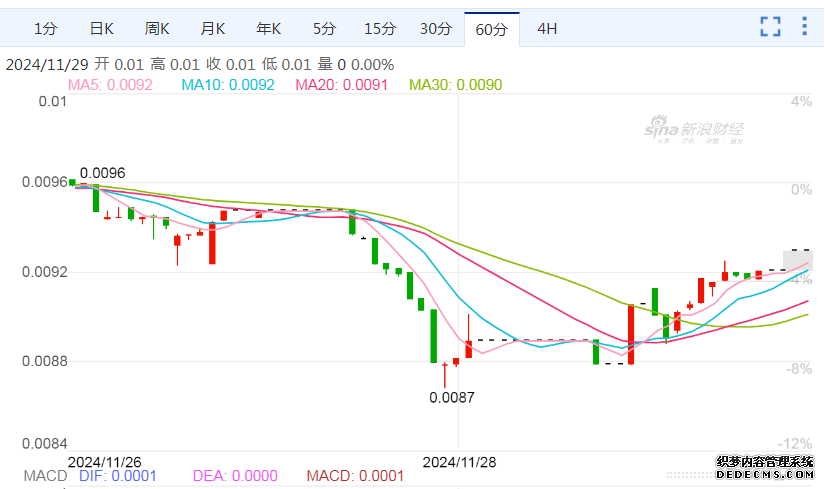Click the 4% percent axis label
Screen dimensions: 825x489
[x=801, y=102]
